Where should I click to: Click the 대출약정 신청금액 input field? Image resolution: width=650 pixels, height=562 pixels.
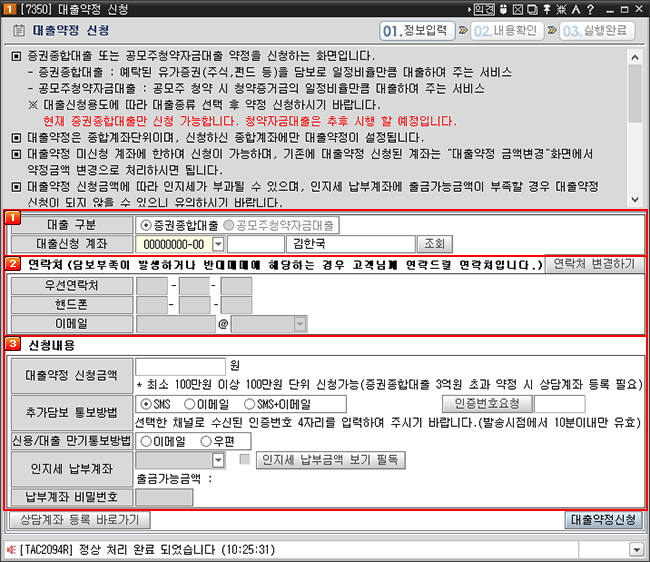[180, 367]
